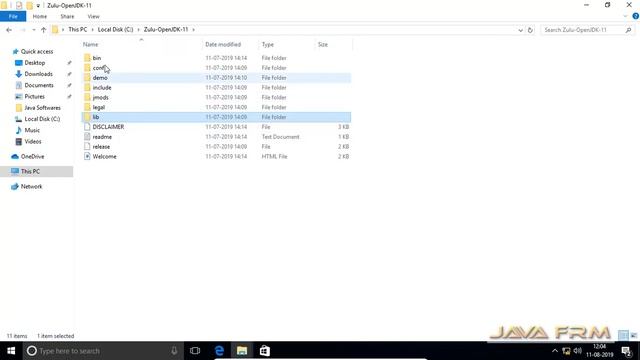
Task: Click the Cortana microphone icon
Action: tap(174, 351)
